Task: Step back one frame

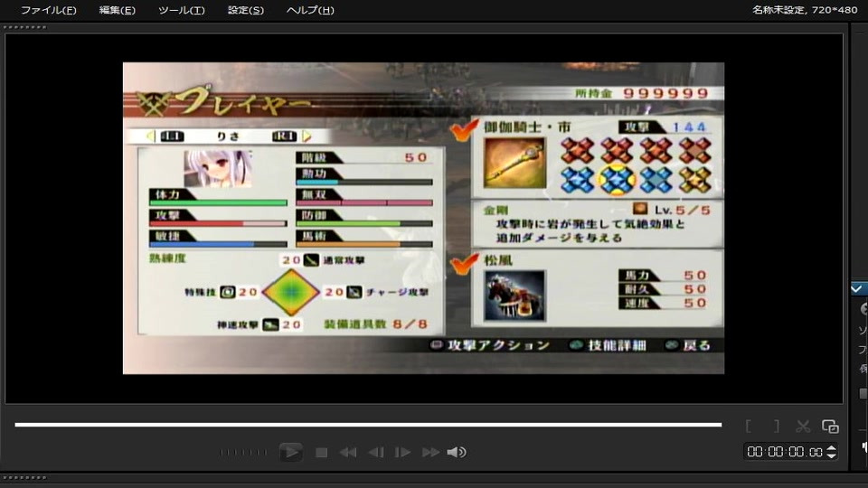Action: pos(376,453)
